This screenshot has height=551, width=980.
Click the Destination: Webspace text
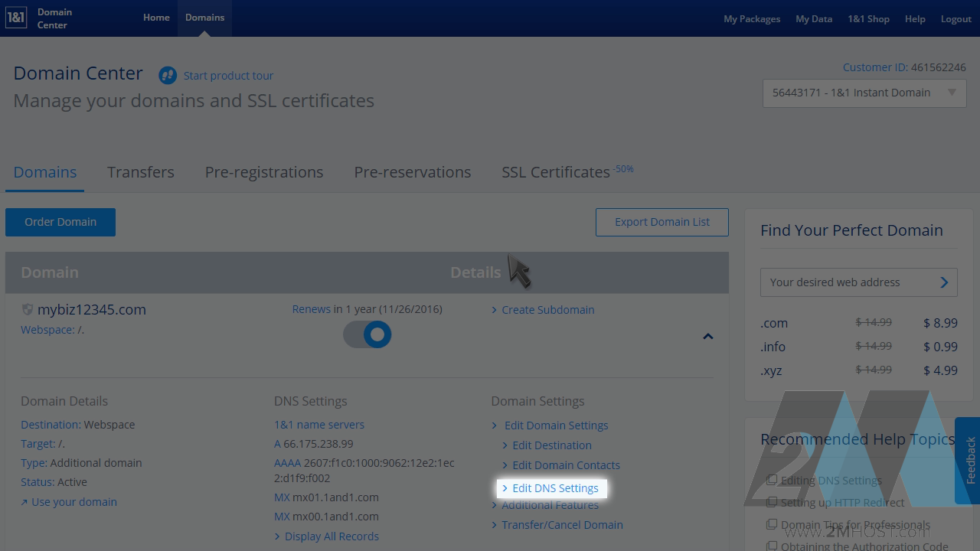(x=78, y=425)
